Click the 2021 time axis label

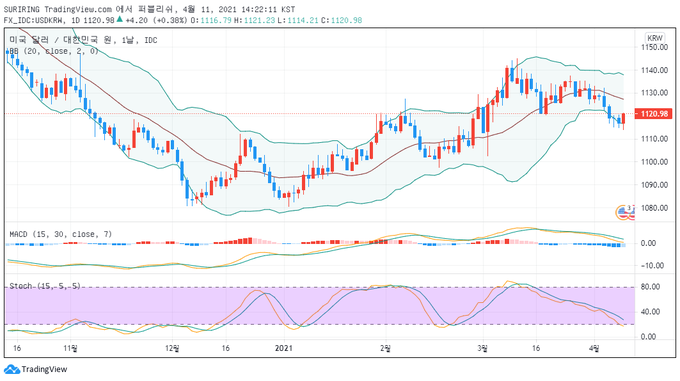tap(284, 348)
